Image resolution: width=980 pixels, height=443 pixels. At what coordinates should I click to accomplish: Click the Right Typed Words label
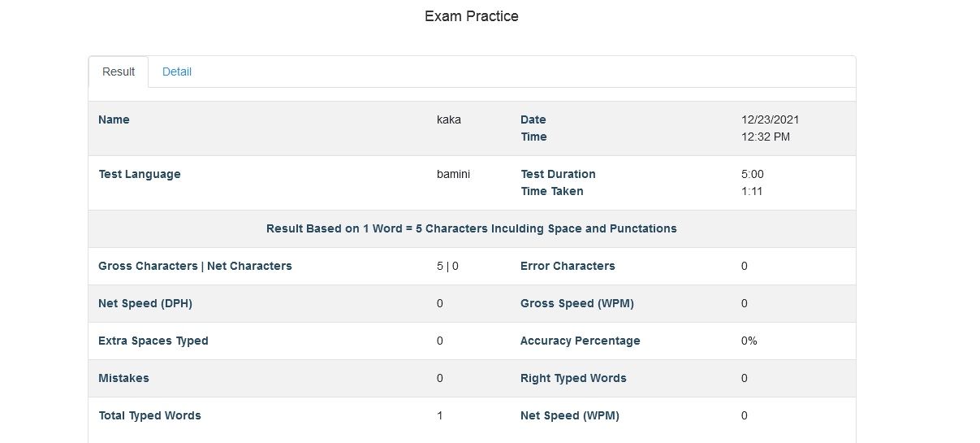(573, 378)
